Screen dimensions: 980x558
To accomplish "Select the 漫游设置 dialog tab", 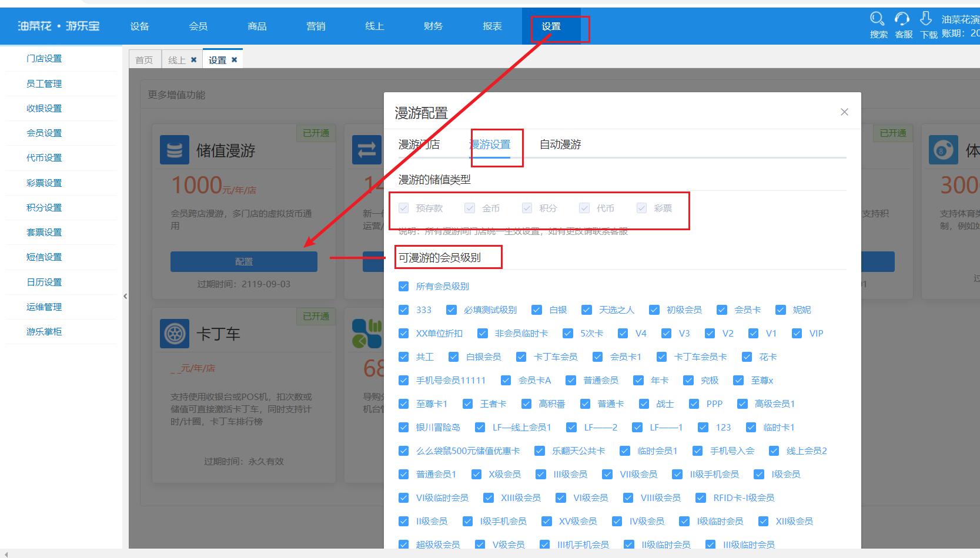I will pos(490,144).
